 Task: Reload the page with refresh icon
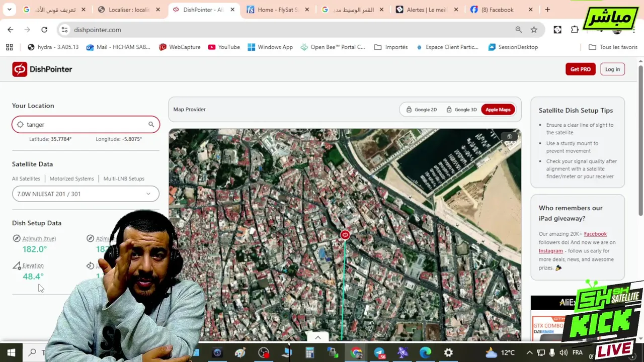tap(44, 30)
